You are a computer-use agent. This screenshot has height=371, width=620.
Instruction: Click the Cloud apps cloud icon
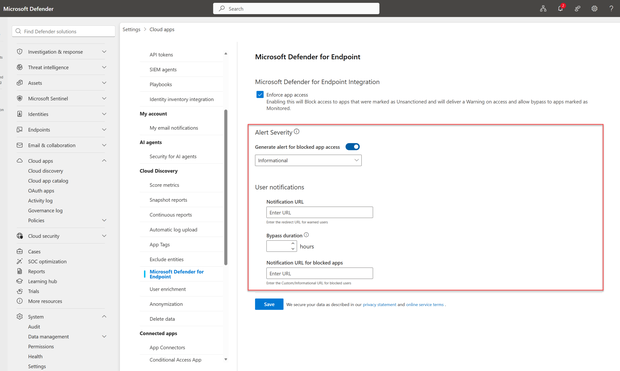point(19,161)
